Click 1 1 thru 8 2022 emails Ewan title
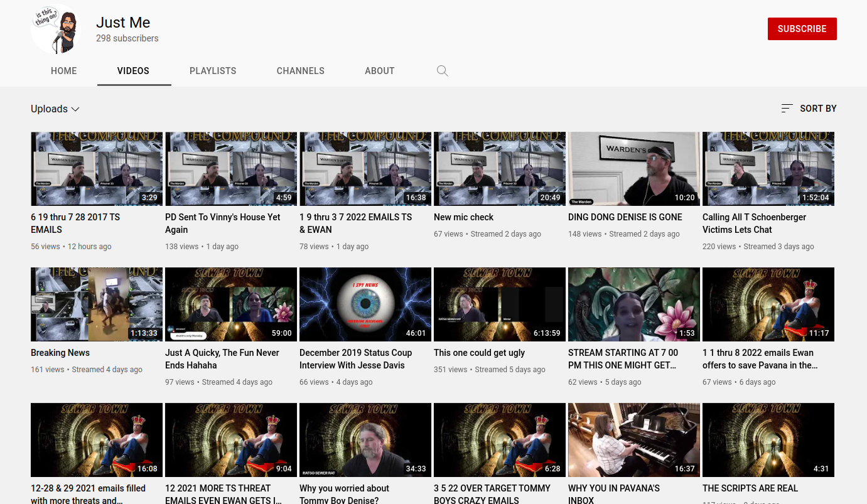 point(760,359)
